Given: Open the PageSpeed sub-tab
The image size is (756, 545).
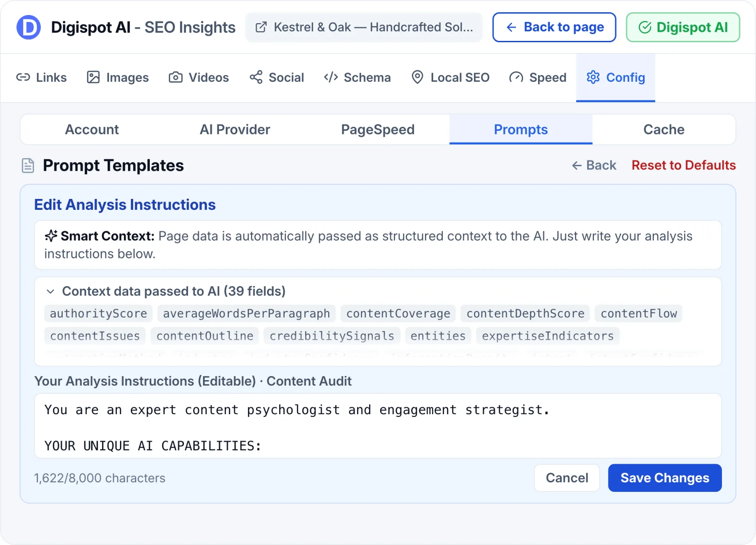Looking at the screenshot, I should coord(378,129).
